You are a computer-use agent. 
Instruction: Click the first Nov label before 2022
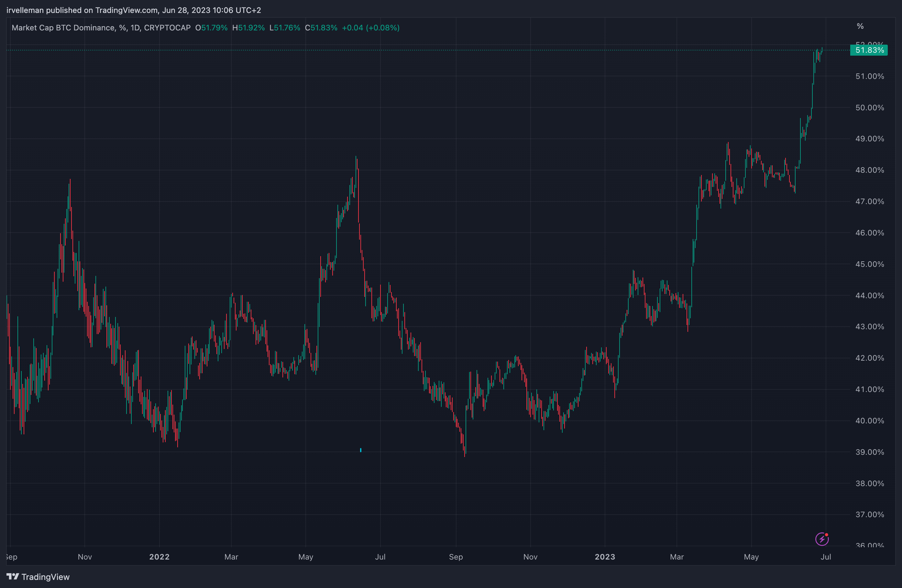click(x=85, y=557)
